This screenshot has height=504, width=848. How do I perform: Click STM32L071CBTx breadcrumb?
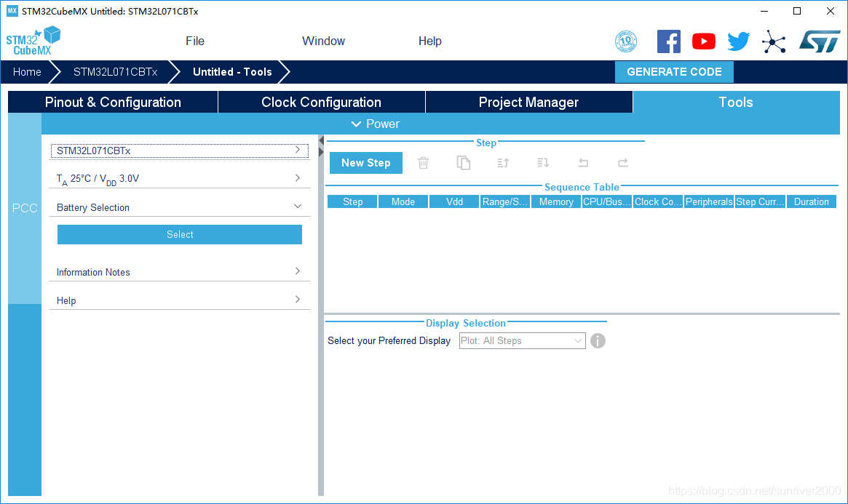115,72
